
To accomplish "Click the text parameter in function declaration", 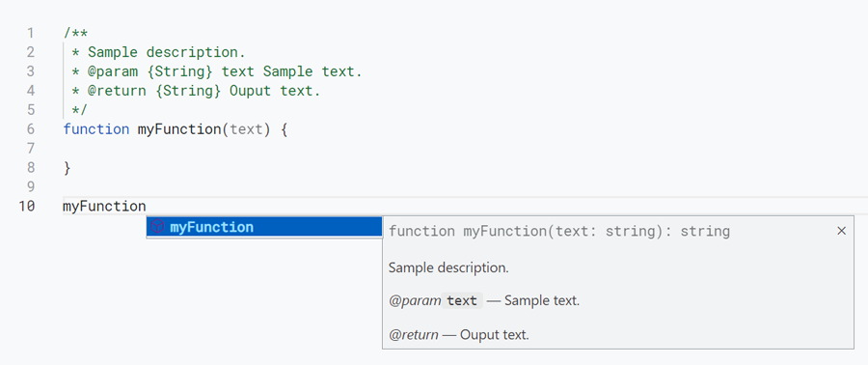I will [x=246, y=129].
